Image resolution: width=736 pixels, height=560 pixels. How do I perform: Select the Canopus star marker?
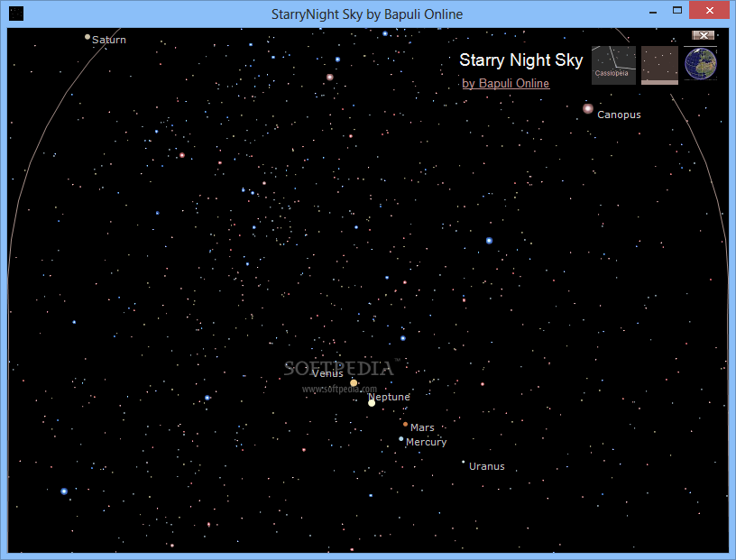[x=588, y=109]
